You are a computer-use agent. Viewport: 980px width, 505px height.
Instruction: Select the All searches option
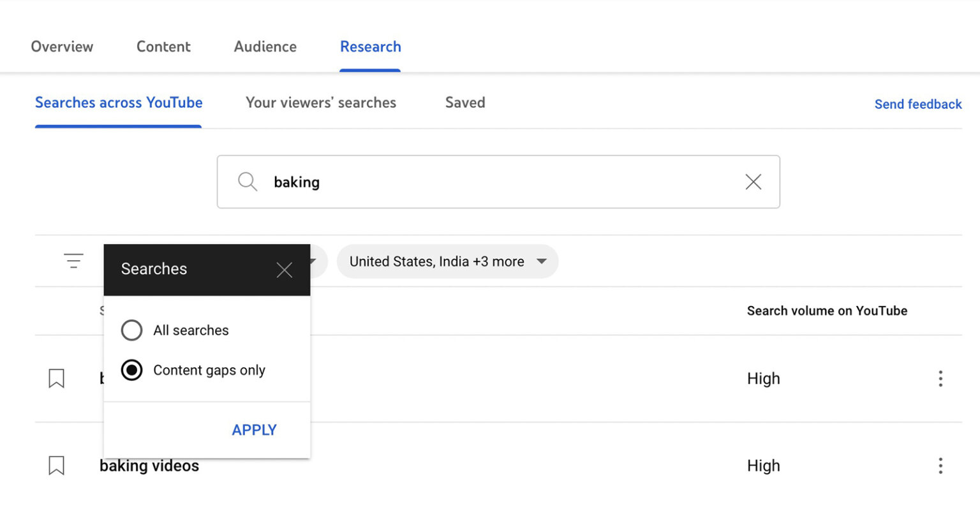click(131, 330)
